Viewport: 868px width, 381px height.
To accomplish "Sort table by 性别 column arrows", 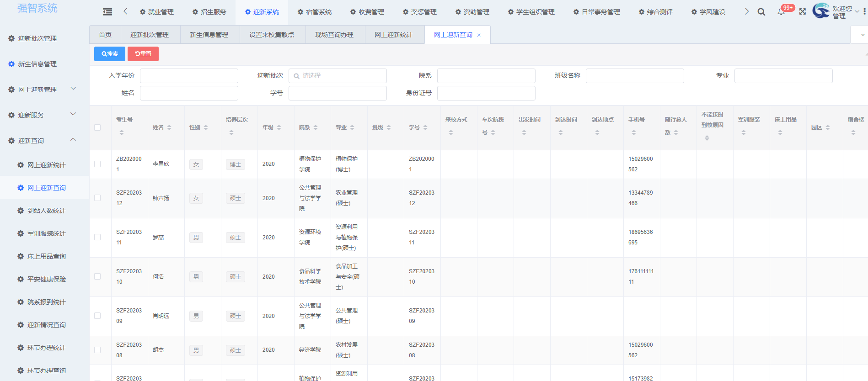I will [206, 127].
